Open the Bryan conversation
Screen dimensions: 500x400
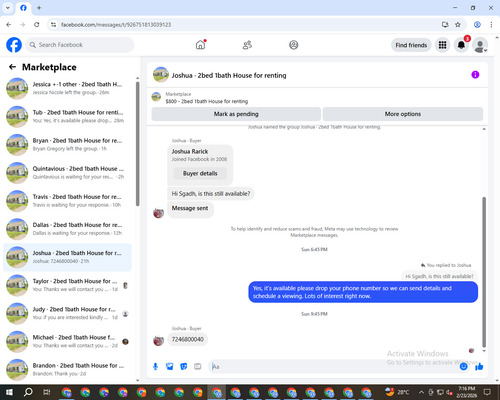point(67,145)
